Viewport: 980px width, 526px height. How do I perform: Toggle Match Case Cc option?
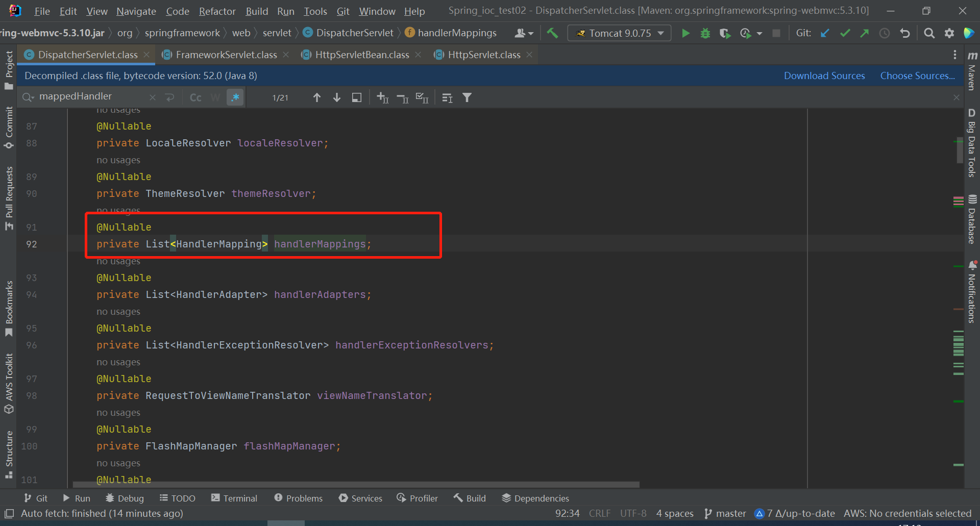coord(195,97)
